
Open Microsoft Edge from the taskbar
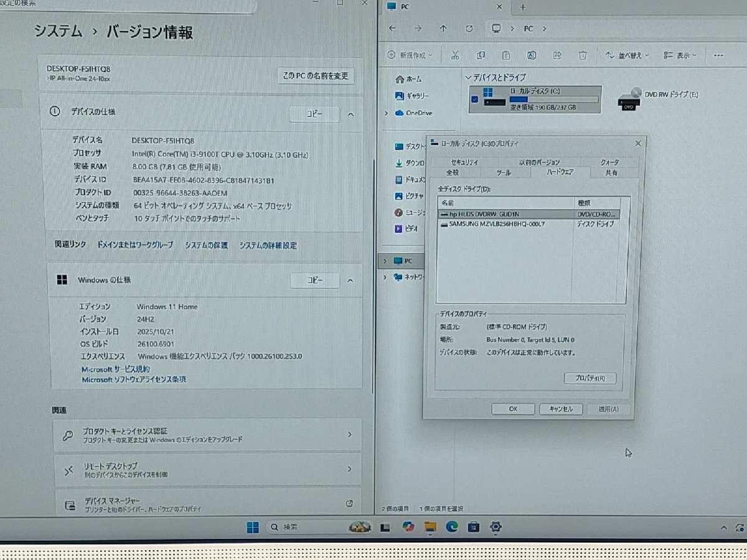(451, 527)
